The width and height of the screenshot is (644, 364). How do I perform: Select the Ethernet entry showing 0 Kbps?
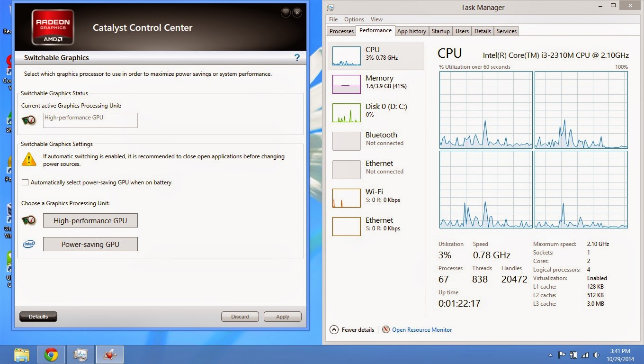376,226
